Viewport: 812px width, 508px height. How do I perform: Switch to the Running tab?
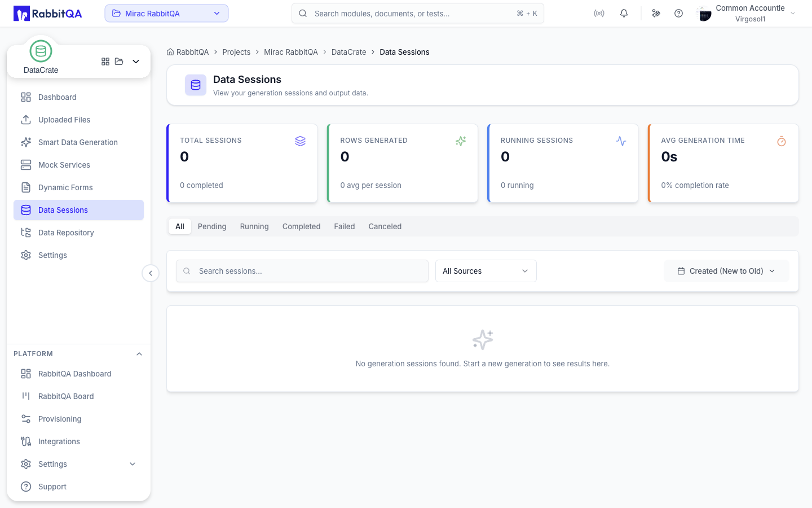(254, 226)
